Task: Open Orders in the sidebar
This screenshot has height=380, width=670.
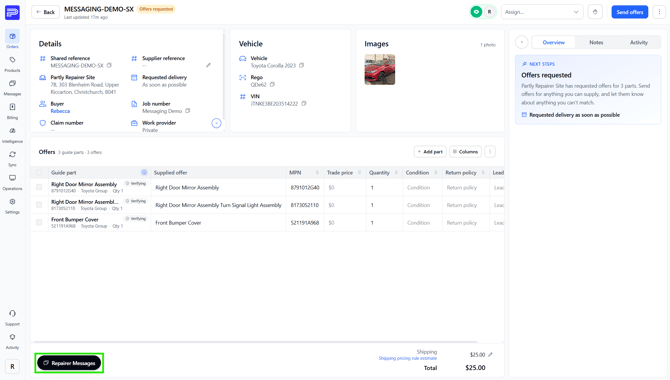Action: [x=12, y=40]
